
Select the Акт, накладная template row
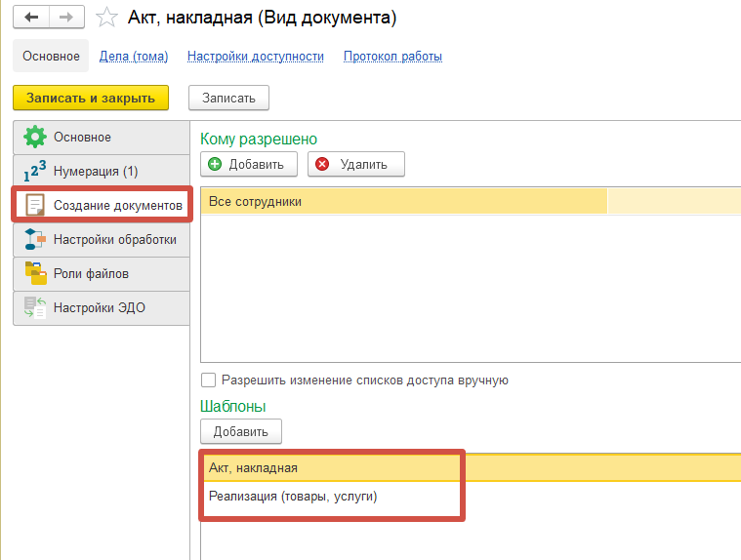(471, 467)
